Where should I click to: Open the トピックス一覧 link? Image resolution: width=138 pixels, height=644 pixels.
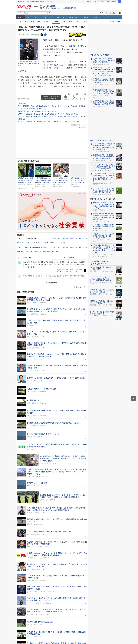point(115,21)
